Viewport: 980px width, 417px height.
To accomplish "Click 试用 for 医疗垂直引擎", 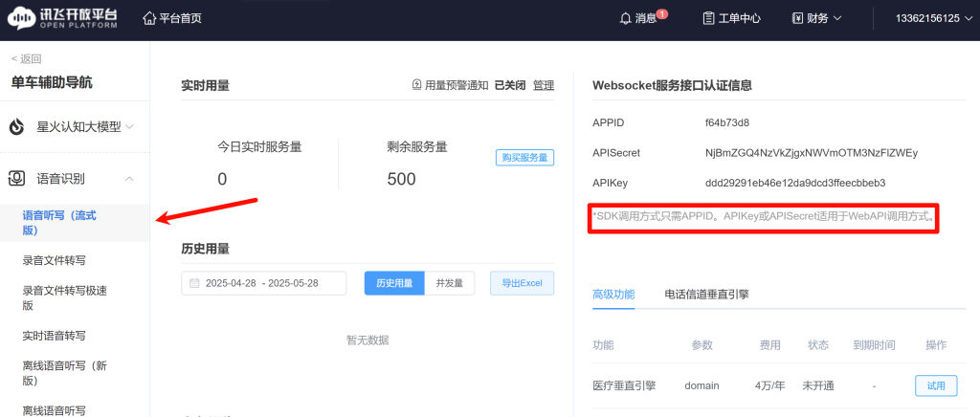I will click(935, 385).
